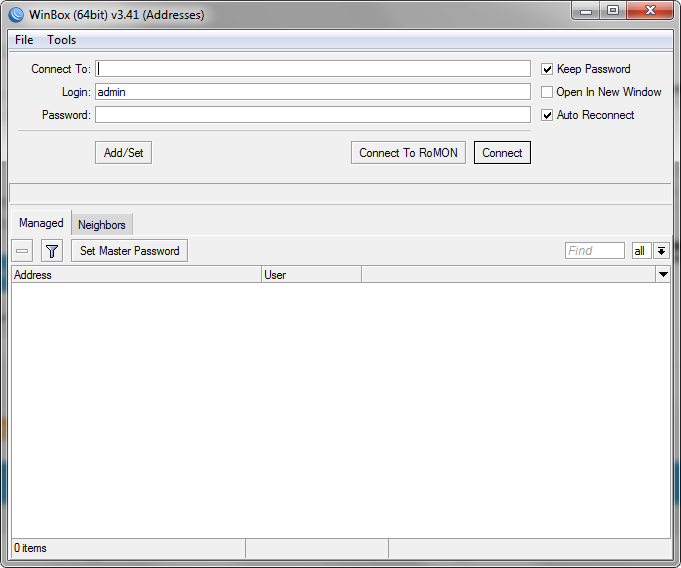Viewport: 681px width, 568px height.
Task: Click the WinBox logo in title bar
Action: tap(16, 15)
